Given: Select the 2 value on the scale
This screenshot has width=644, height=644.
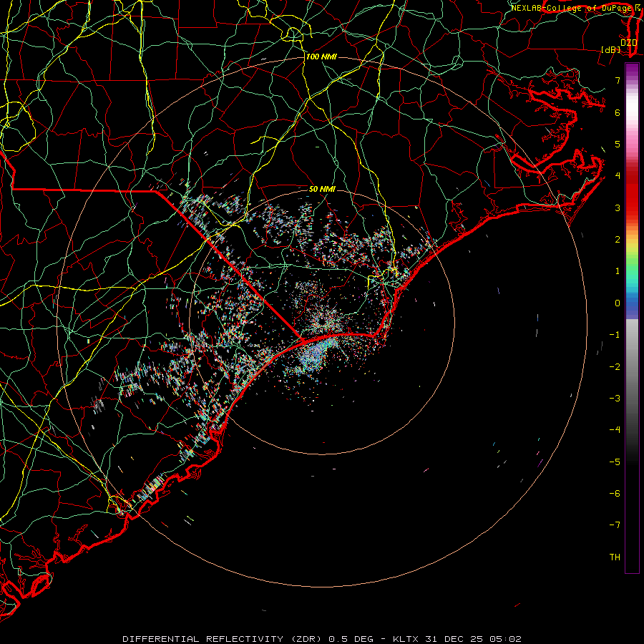Looking at the screenshot, I should 618,240.
